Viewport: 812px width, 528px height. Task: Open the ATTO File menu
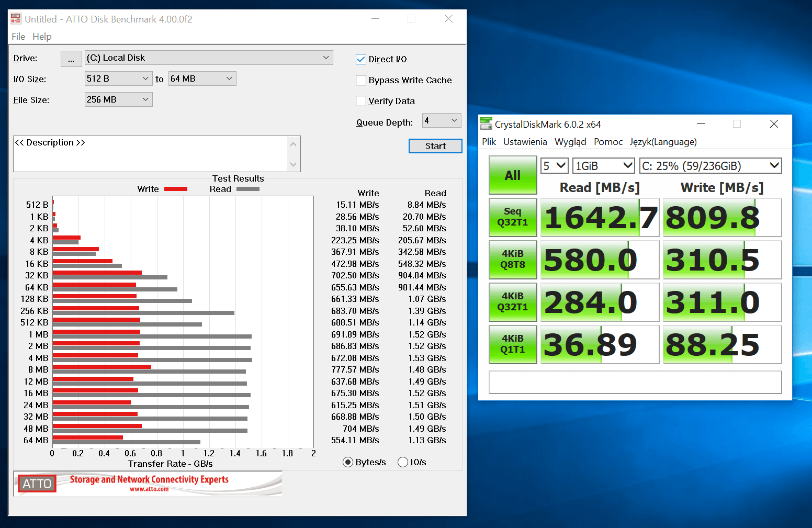18,37
